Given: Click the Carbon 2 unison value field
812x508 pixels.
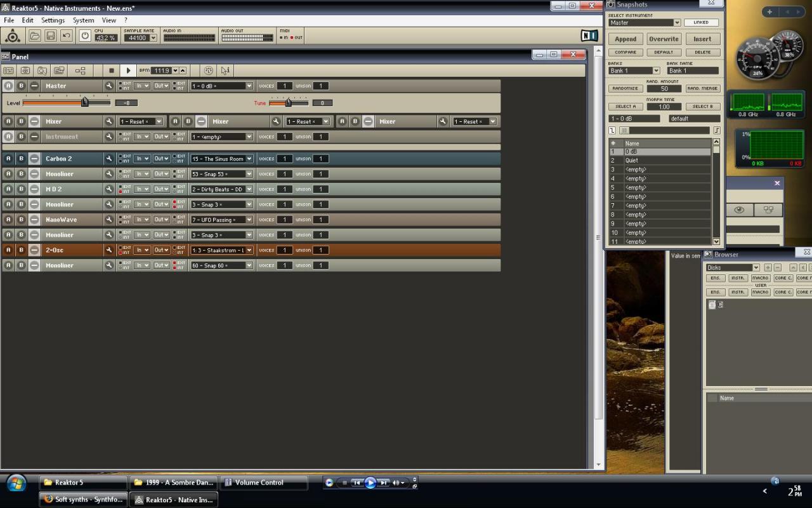Looking at the screenshot, I should pos(320,159).
